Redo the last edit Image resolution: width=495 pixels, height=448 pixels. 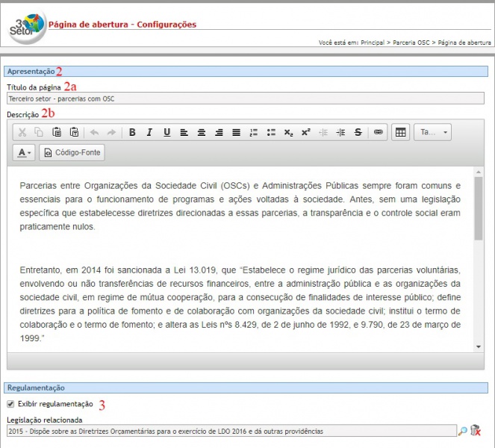point(111,132)
